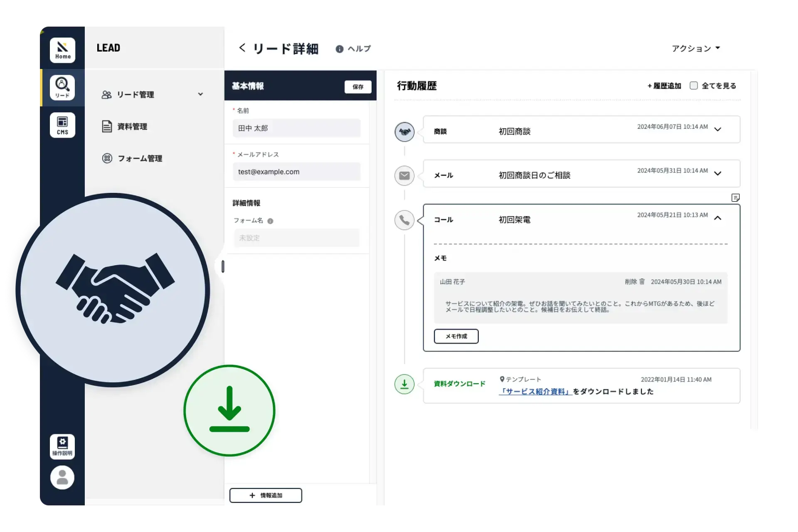Enable the 全てを見る checkbox
This screenshot has width=798, height=532.
[693, 85]
